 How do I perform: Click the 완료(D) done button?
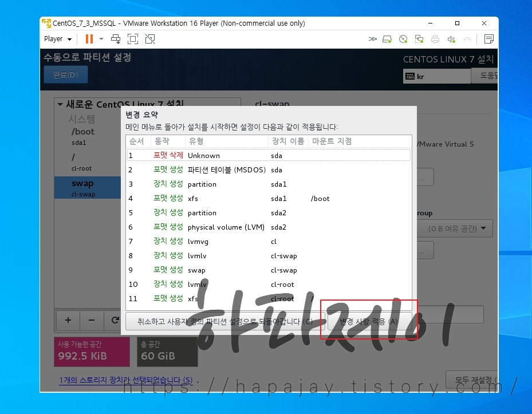[66, 74]
